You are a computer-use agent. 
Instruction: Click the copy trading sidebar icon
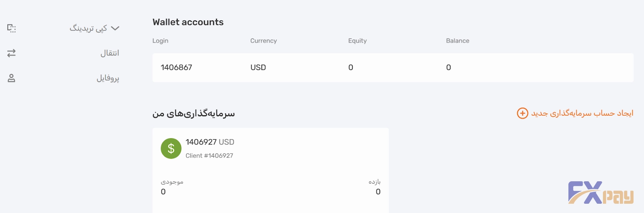tap(11, 28)
